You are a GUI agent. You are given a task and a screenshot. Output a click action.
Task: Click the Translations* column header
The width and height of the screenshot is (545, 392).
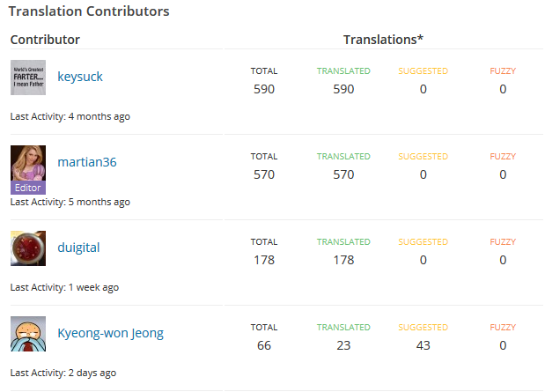point(383,40)
